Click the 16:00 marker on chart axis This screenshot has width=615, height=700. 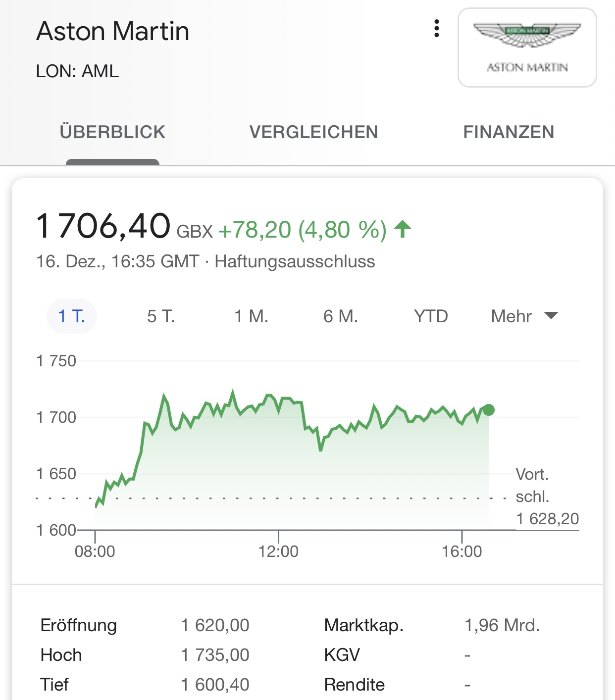coord(461,551)
